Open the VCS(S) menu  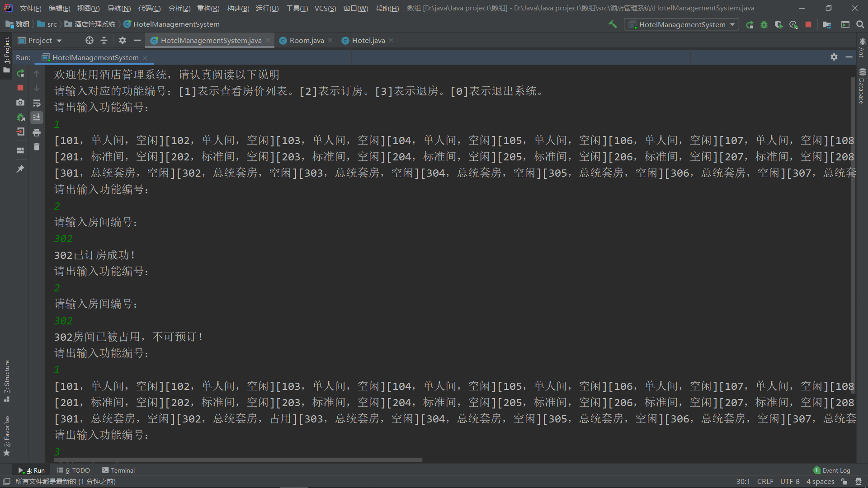point(325,8)
